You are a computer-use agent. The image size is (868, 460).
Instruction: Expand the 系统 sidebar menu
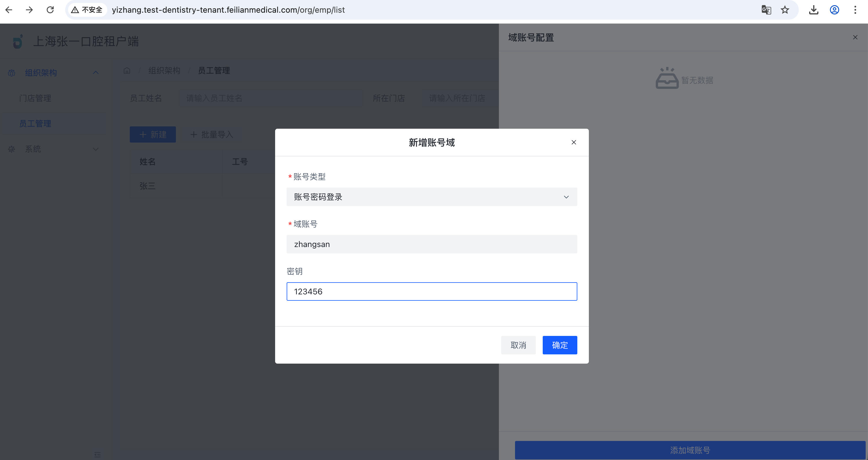pos(53,149)
